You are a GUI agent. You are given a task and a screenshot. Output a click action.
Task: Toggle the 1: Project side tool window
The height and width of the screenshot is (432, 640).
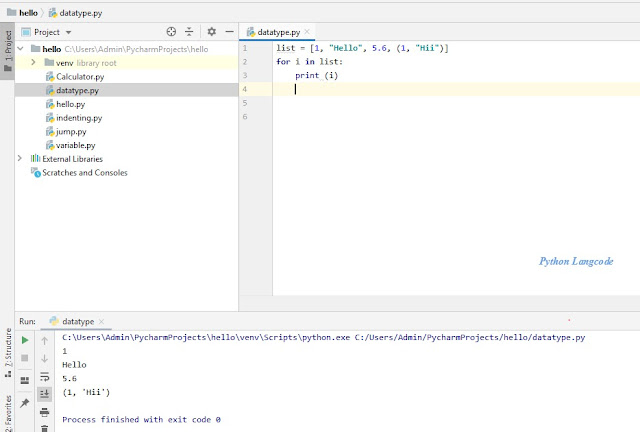coord(7,51)
